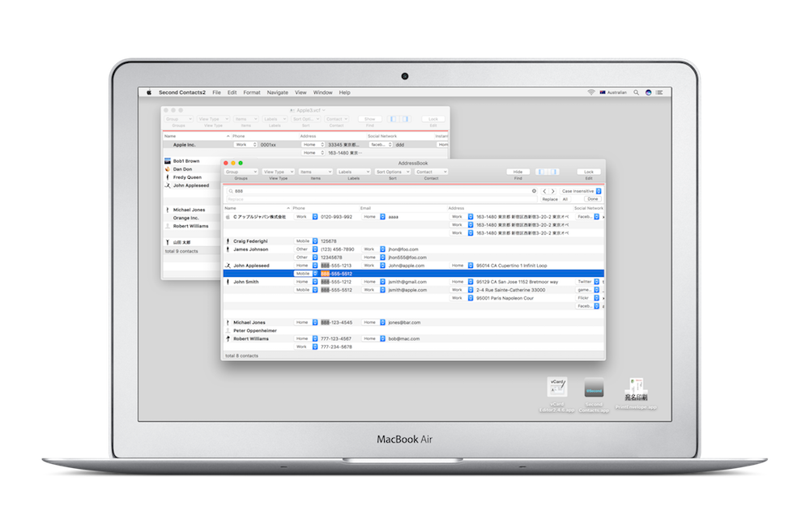The image size is (810, 532).
Task: Click Lock button in AddressBook toolbar
Action: (x=589, y=172)
